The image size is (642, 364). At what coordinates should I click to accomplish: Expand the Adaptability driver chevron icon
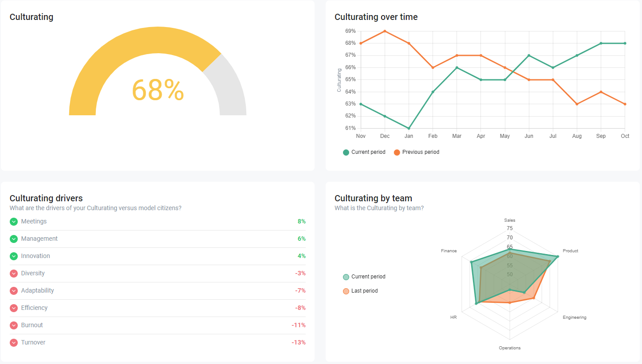coord(14,291)
